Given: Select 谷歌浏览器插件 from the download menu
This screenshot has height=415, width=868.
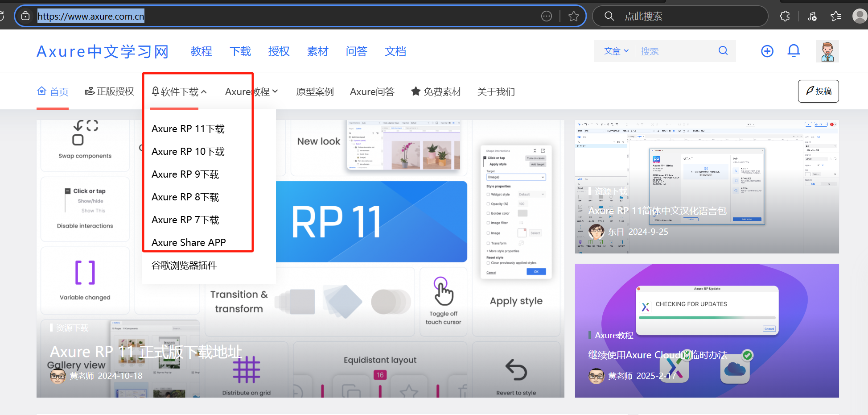Looking at the screenshot, I should coord(184,265).
